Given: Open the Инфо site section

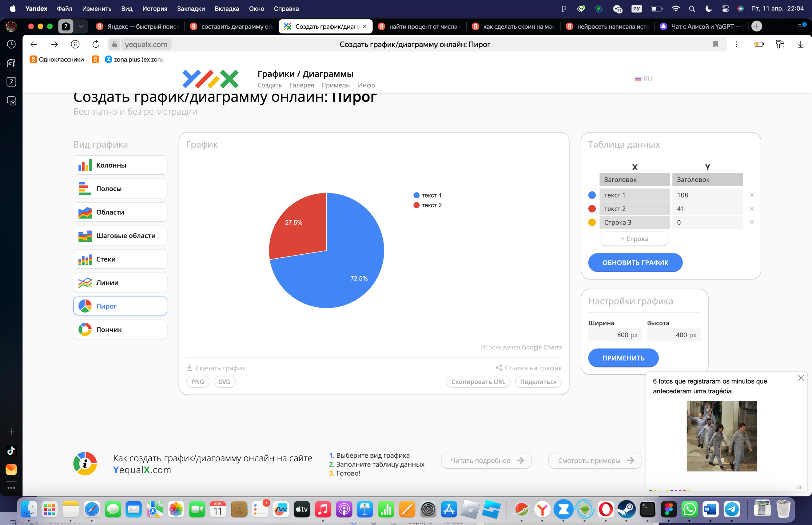Looking at the screenshot, I should (366, 85).
